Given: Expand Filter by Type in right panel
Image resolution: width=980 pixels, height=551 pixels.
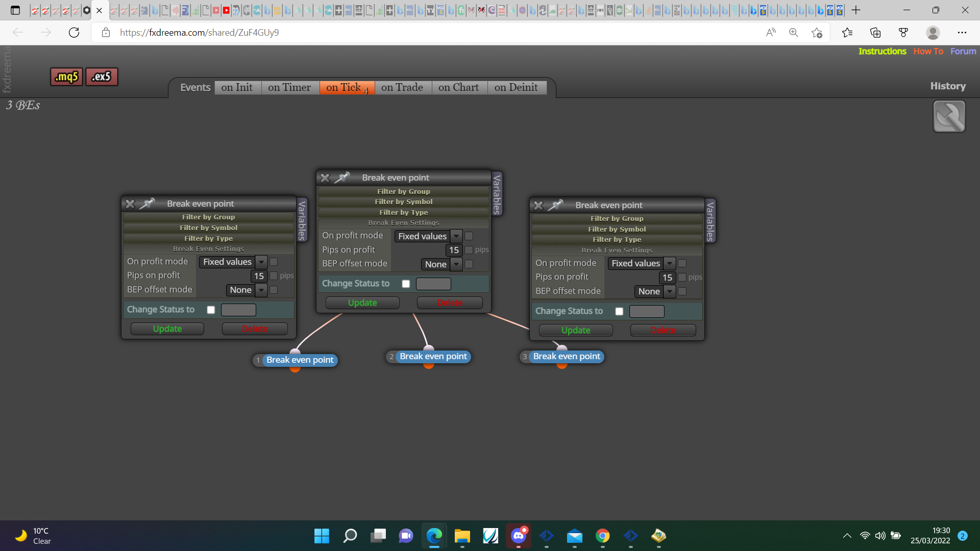Looking at the screenshot, I should pyautogui.click(x=617, y=240).
